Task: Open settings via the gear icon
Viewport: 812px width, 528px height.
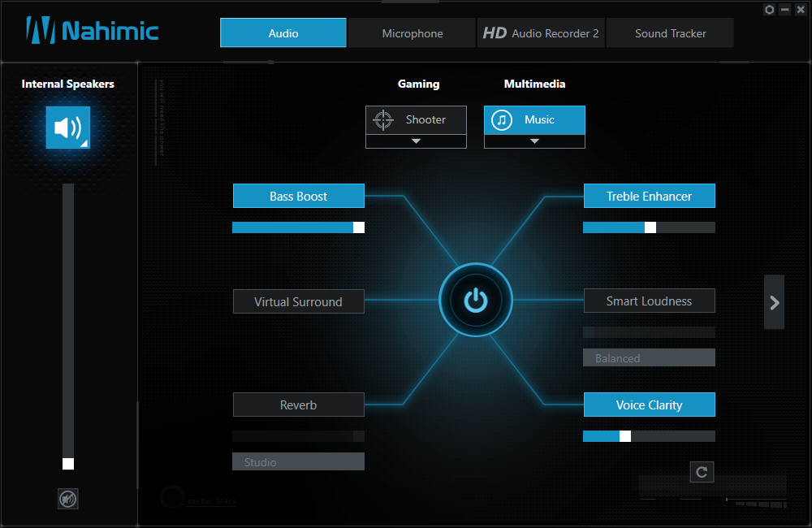Action: pos(770,10)
